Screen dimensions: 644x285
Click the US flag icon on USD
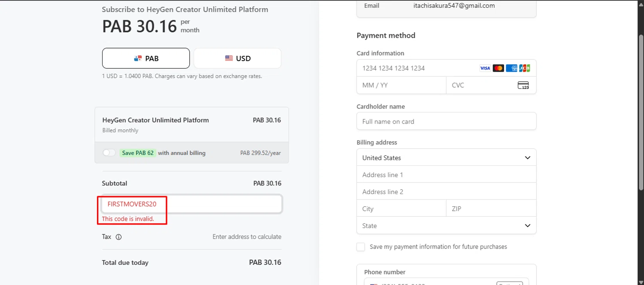click(x=229, y=58)
